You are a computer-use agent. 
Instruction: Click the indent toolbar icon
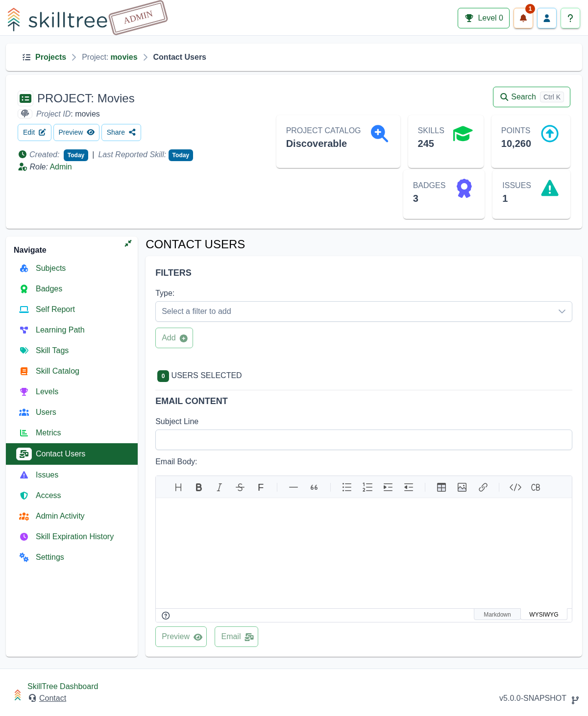tap(388, 487)
